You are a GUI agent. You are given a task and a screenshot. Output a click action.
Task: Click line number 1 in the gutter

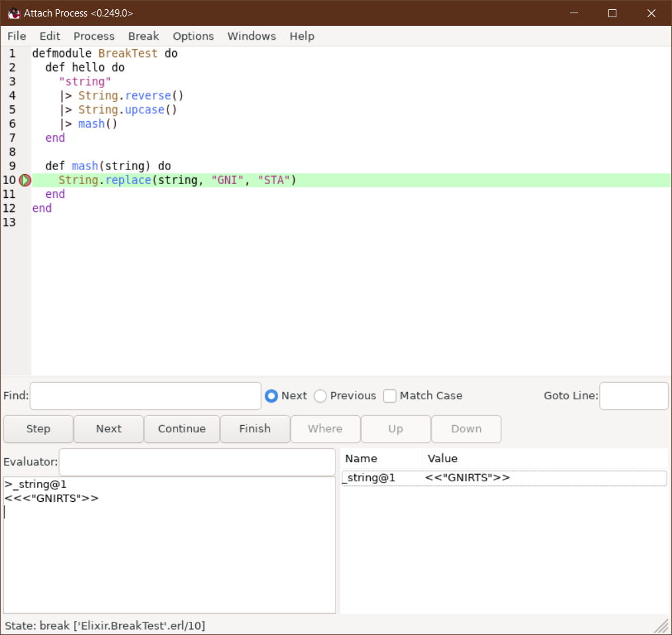(x=12, y=54)
